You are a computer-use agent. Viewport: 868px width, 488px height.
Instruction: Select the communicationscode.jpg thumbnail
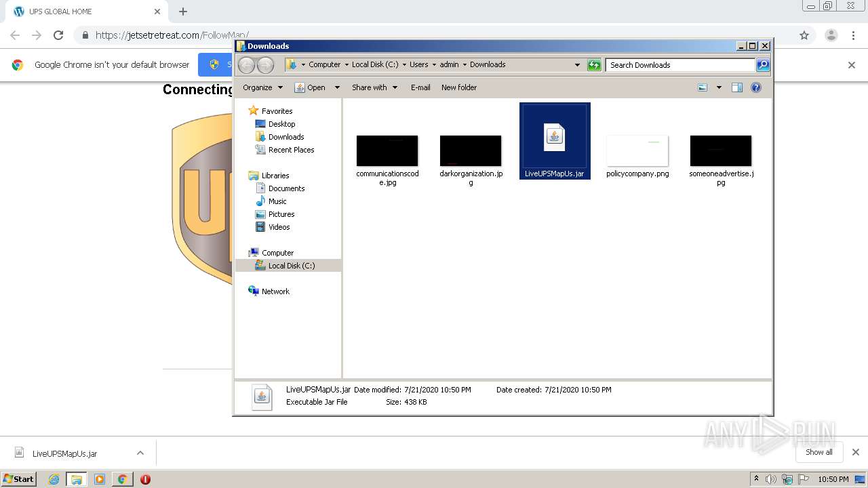(387, 151)
